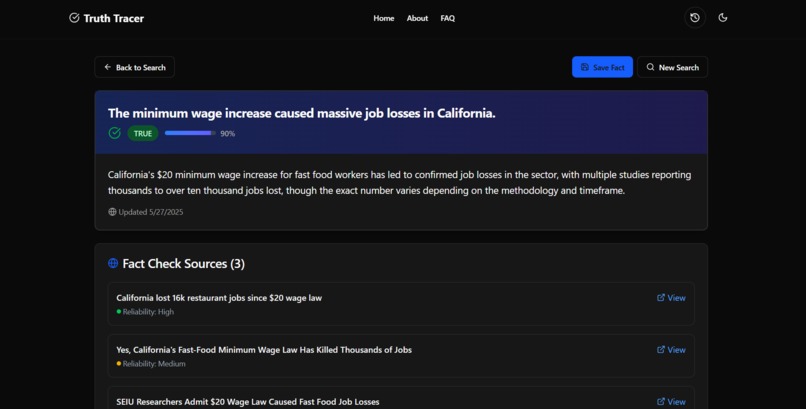Viewport: 806px width, 409px height.
Task: Save this fact with Save Fact
Action: point(602,67)
